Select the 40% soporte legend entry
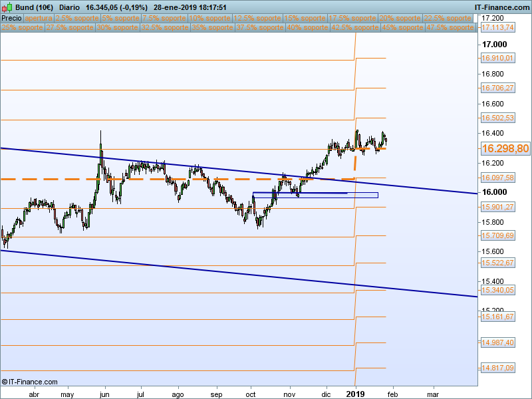Viewport: 532px width, 399px height. click(307, 28)
